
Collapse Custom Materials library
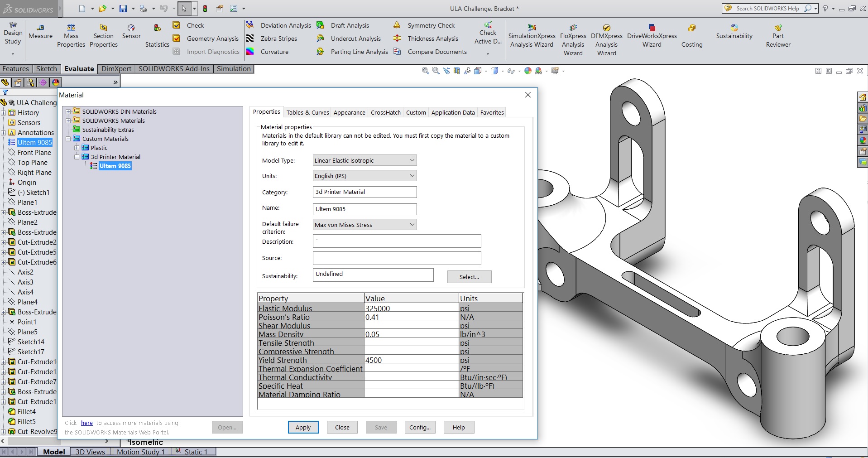68,139
